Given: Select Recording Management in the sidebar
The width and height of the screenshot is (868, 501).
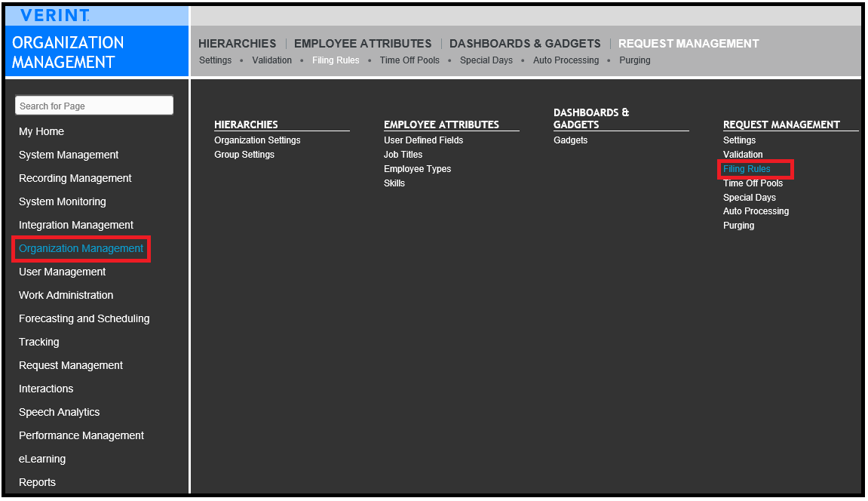Looking at the screenshot, I should [75, 178].
